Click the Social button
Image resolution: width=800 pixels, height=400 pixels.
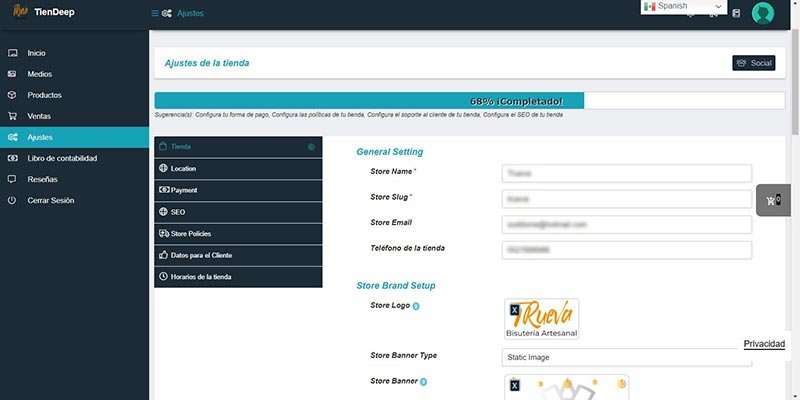[754, 63]
